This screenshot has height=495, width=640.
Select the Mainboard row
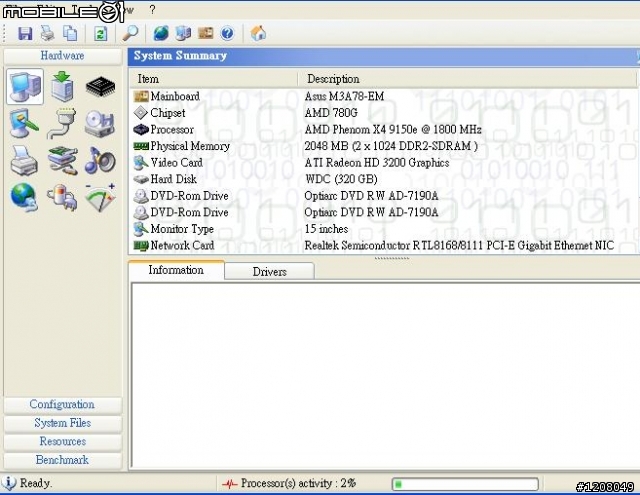point(384,96)
